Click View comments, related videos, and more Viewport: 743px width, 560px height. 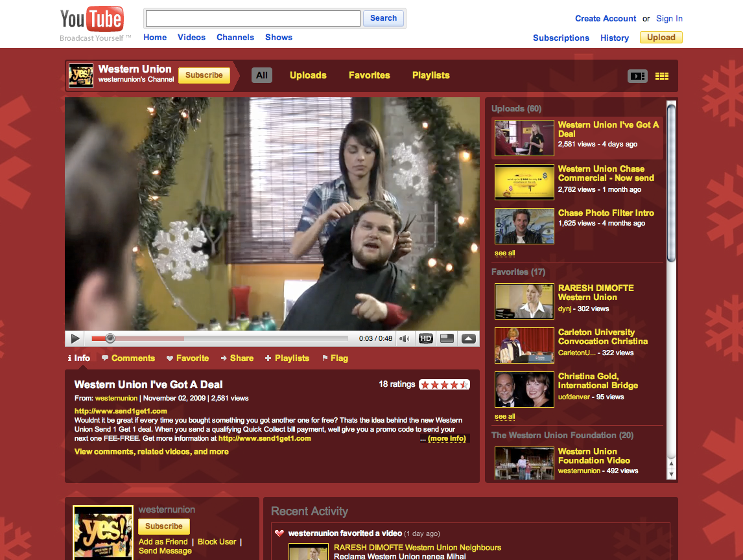click(152, 452)
